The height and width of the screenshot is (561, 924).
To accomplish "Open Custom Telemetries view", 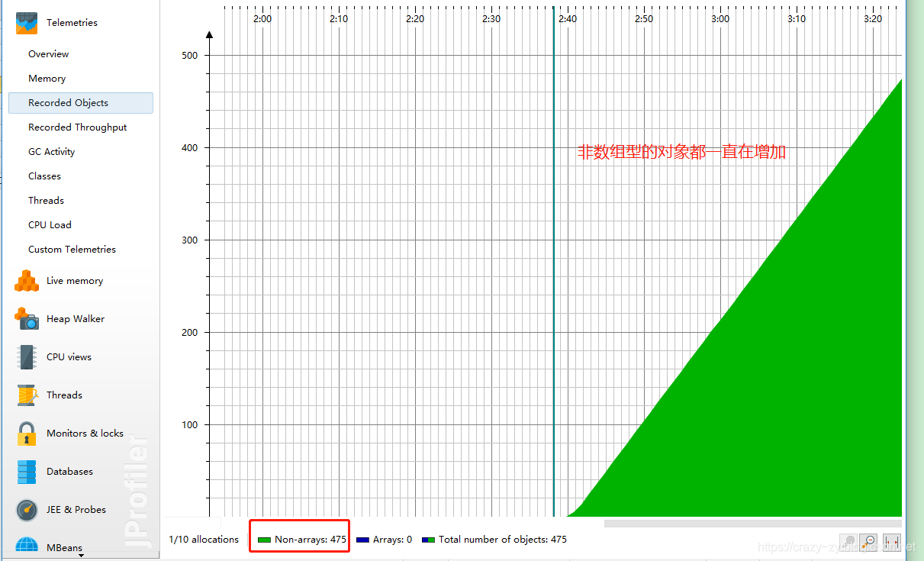I will tap(72, 250).
